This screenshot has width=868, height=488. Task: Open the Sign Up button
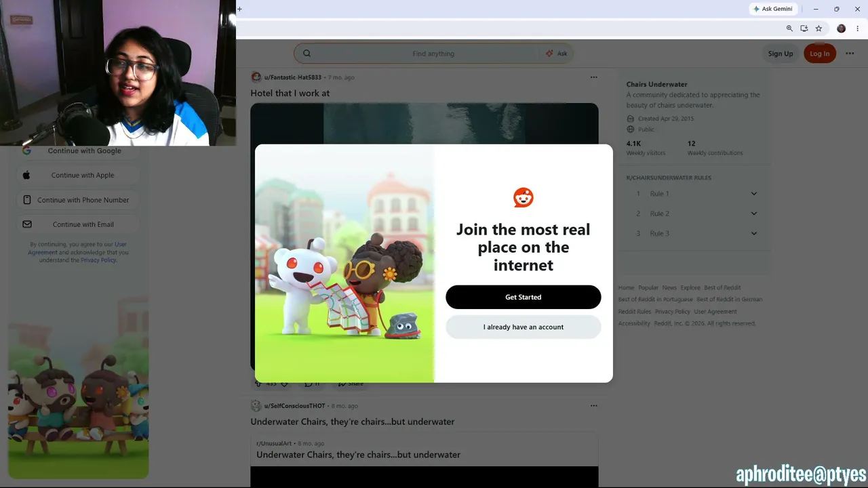point(780,54)
